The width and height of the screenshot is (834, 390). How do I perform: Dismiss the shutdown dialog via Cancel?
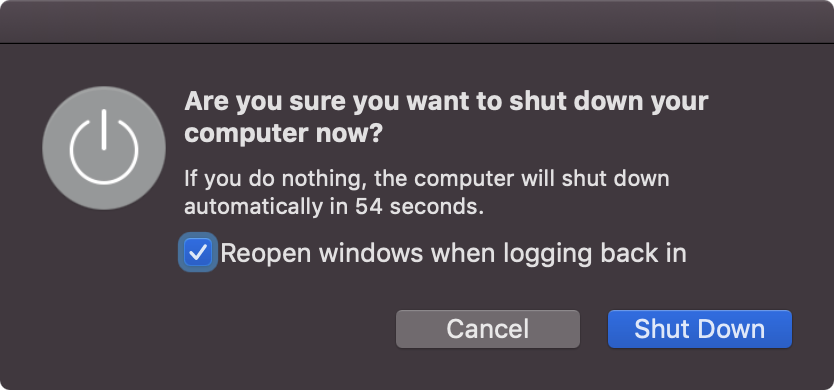[488, 329]
